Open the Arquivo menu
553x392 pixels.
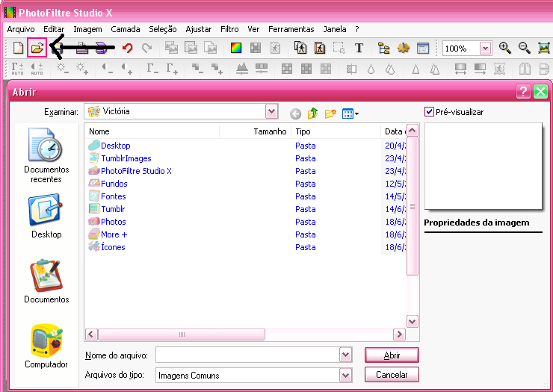click(21, 29)
